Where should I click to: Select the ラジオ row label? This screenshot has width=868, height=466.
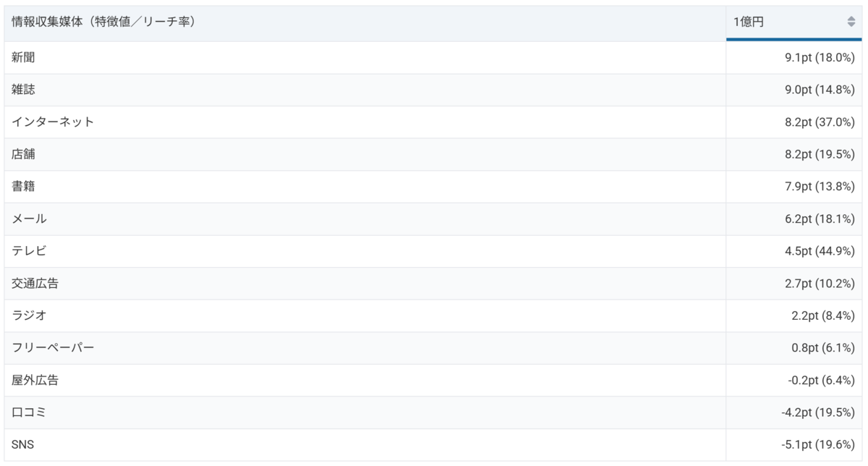(29, 315)
